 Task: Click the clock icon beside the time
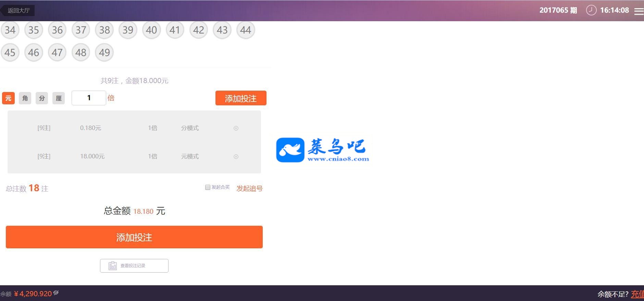click(591, 10)
